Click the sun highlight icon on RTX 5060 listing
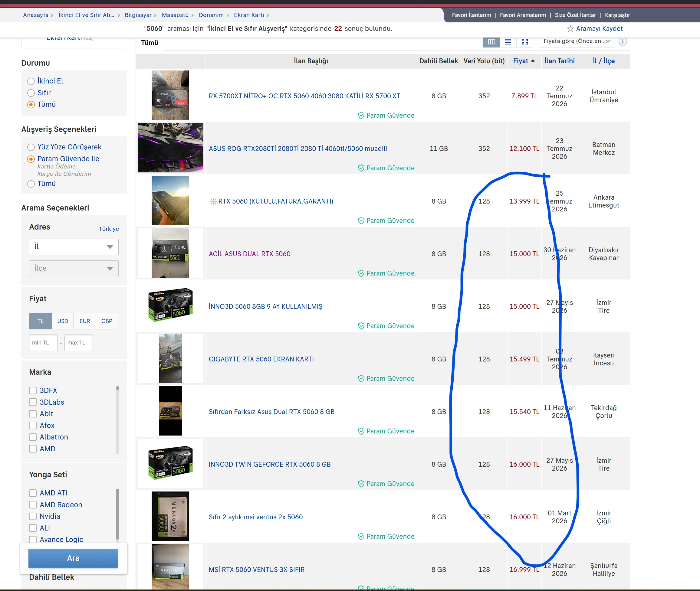The width and height of the screenshot is (700, 591). [213, 201]
